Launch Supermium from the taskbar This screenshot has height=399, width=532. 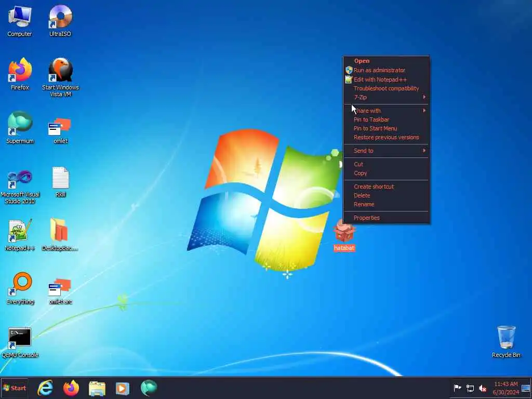coord(149,388)
